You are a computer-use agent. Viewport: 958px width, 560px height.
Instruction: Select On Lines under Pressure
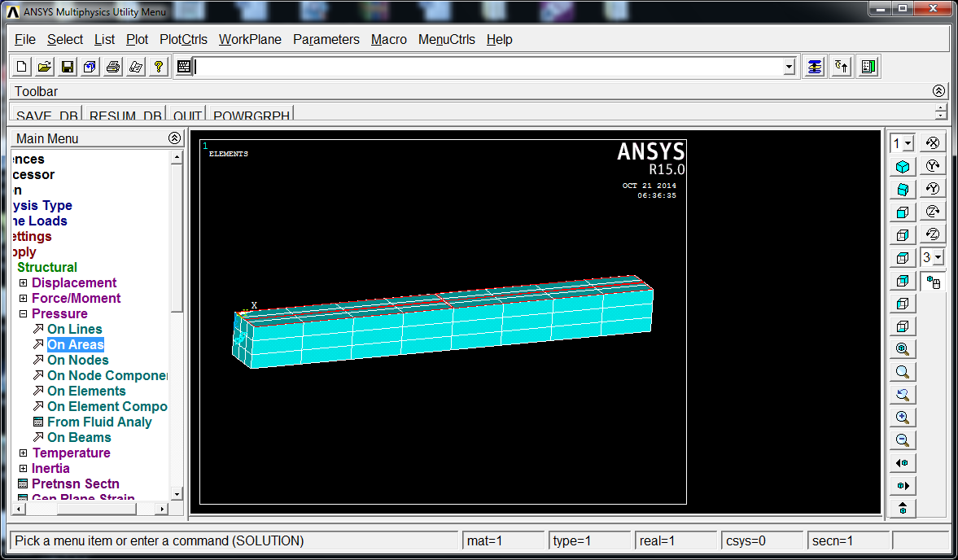pyautogui.click(x=75, y=329)
